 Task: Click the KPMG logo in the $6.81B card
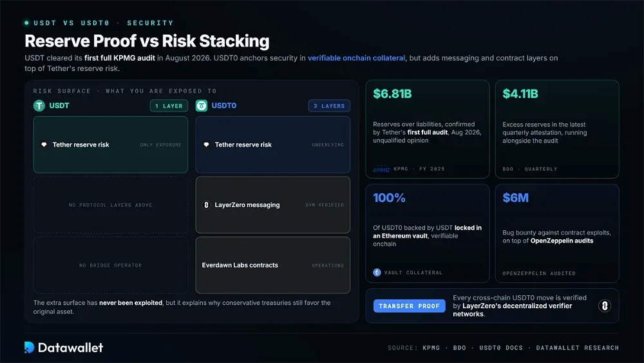[x=381, y=169]
